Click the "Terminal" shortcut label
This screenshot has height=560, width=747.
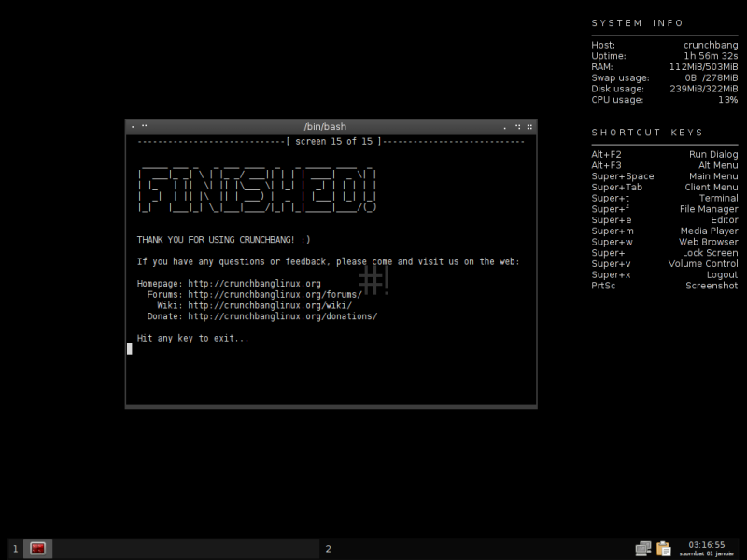pos(718,199)
